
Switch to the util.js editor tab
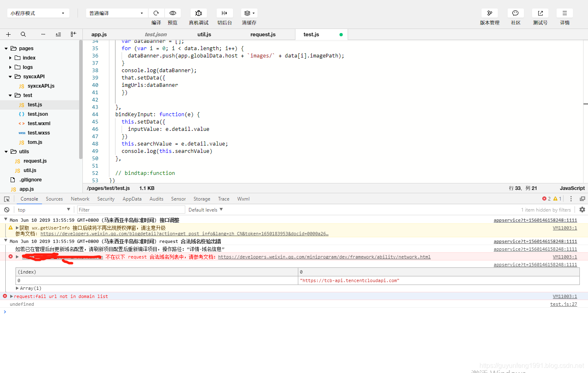(x=204, y=34)
